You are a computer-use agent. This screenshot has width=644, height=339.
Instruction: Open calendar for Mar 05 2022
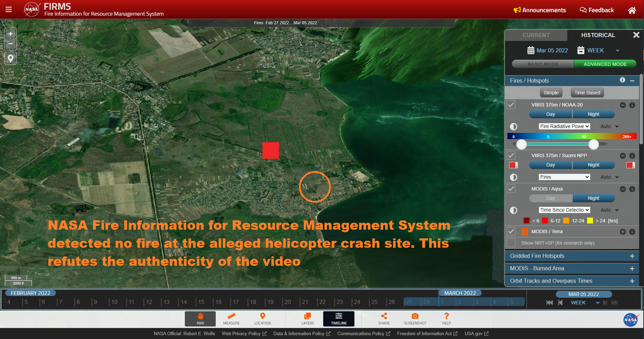pyautogui.click(x=548, y=50)
